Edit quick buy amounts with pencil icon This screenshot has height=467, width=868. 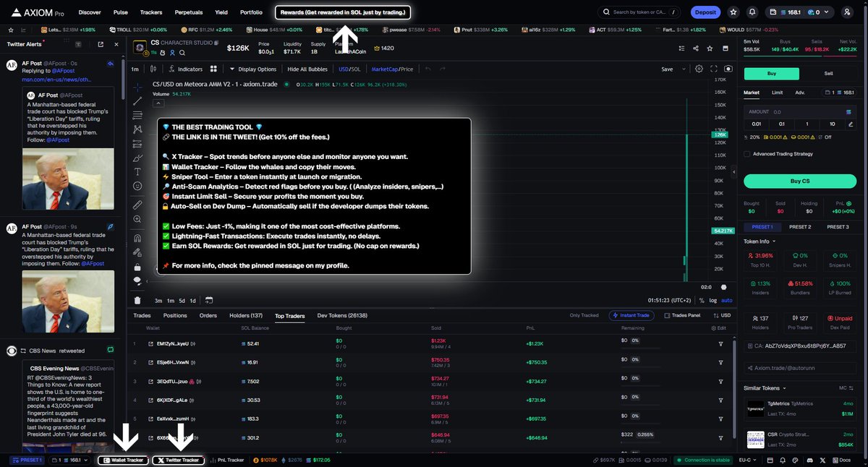(x=851, y=124)
